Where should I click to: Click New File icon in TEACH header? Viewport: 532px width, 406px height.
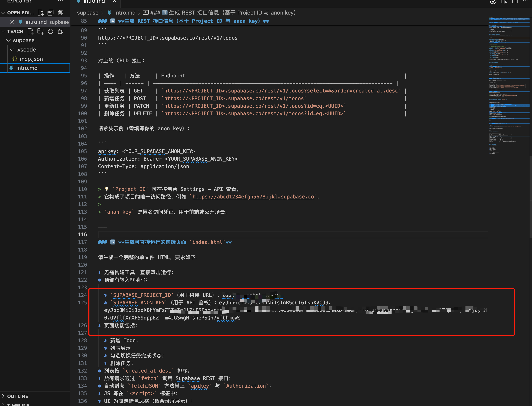(x=30, y=31)
